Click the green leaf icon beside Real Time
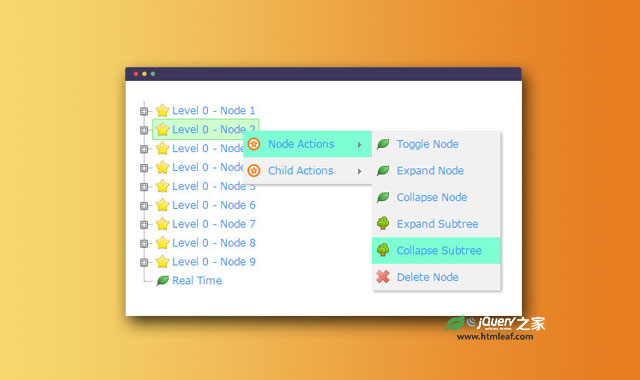This screenshot has height=380, width=640. pos(162,280)
